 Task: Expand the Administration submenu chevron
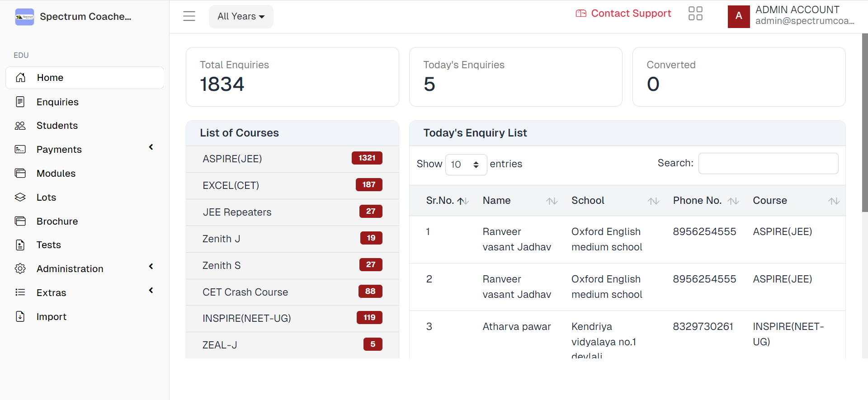coord(151,267)
